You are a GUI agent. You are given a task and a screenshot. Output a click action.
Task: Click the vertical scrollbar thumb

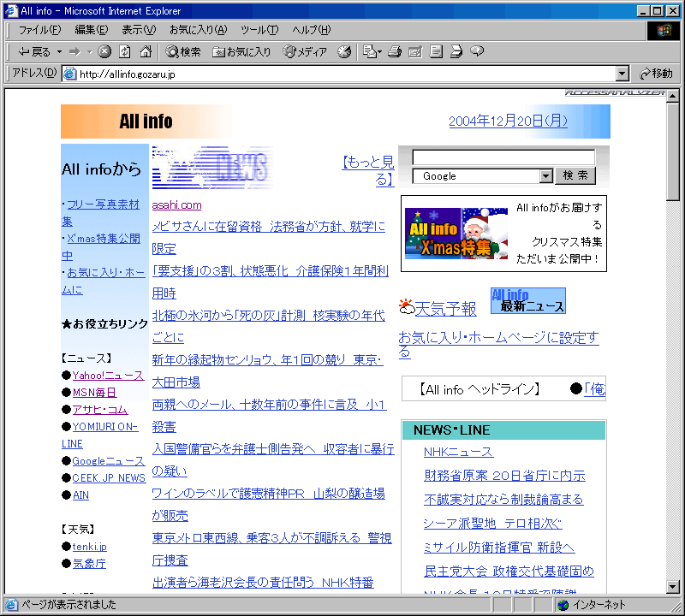(673, 151)
